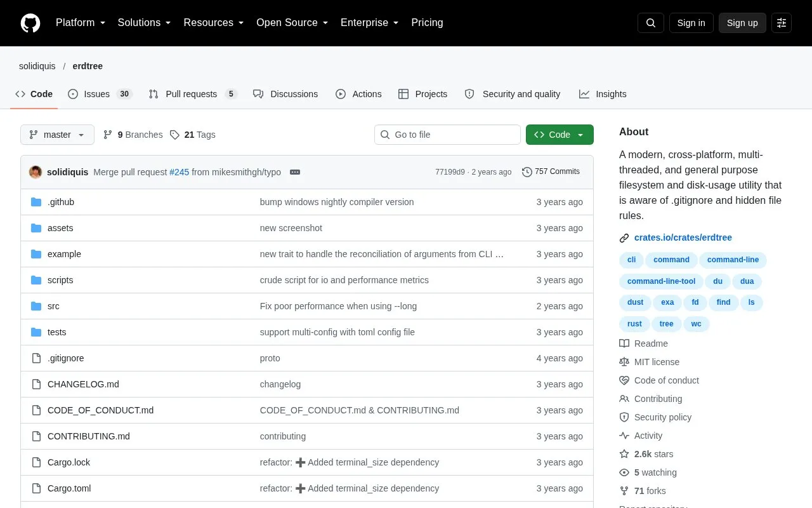Switch to the Pull requests tab
This screenshot has width=812, height=508.
pos(193,94)
